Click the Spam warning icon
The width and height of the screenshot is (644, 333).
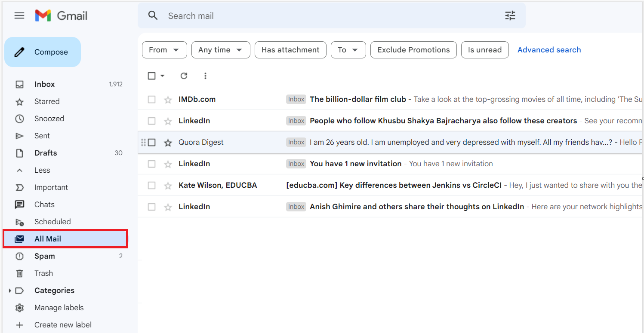[x=19, y=256]
